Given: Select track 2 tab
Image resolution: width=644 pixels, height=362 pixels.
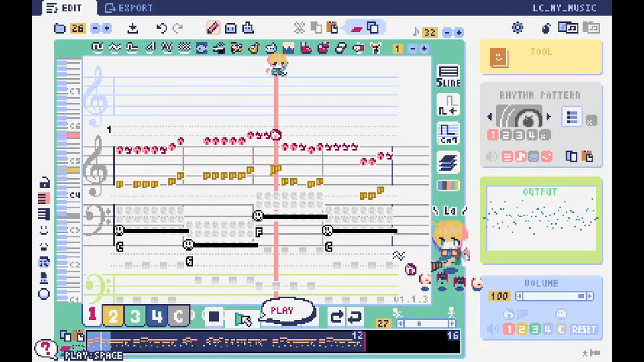Looking at the screenshot, I should click(113, 316).
